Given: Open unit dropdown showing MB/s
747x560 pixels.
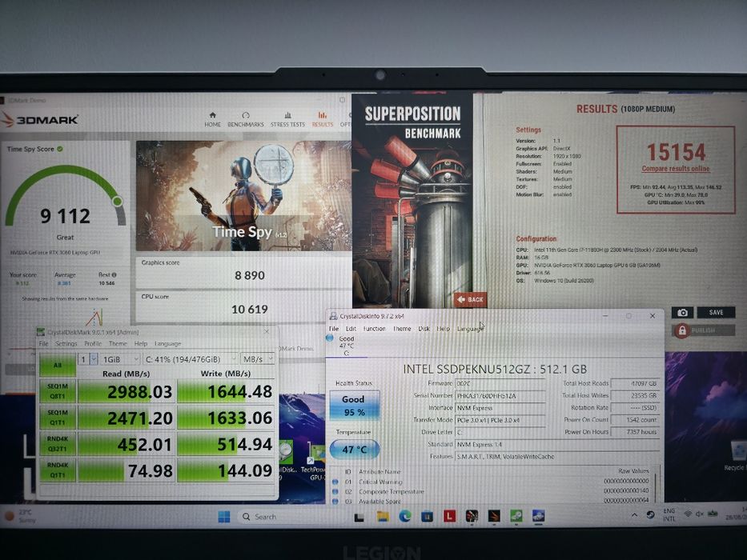Looking at the screenshot, I should tap(257, 359).
